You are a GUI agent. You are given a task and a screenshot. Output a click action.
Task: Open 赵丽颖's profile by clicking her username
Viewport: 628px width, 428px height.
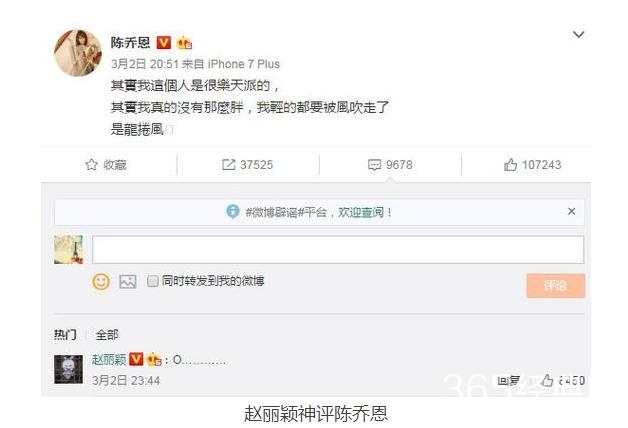pyautogui.click(x=109, y=360)
